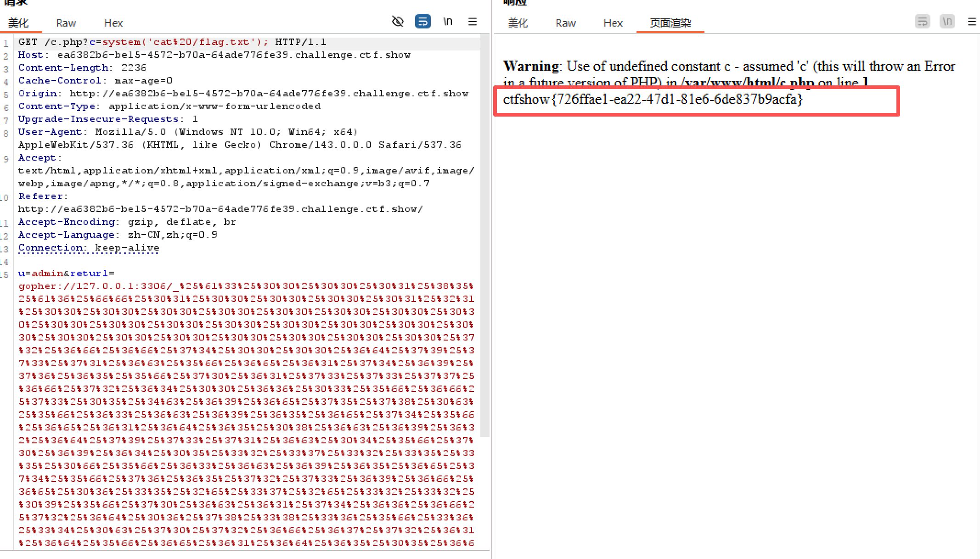This screenshot has height=559, width=980.
Task: Toggle show newline \n button in response panel
Action: click(947, 22)
